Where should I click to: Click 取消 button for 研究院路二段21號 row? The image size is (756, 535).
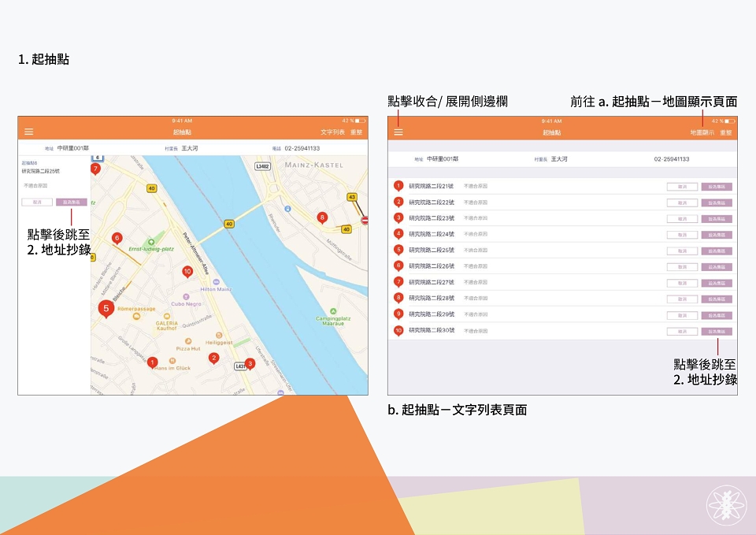[682, 187]
